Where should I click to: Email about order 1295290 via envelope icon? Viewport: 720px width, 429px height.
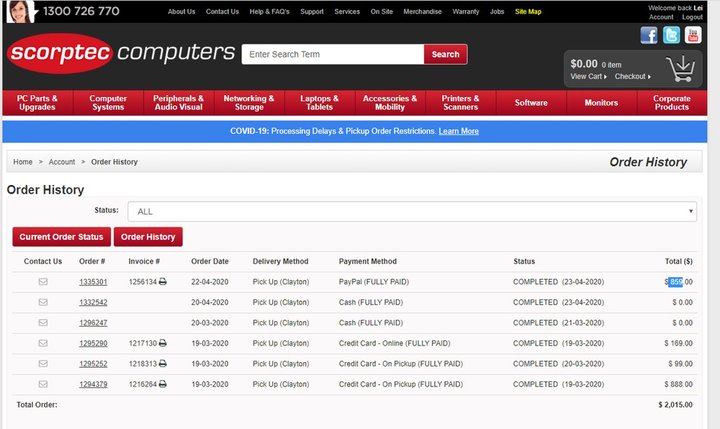(x=43, y=343)
